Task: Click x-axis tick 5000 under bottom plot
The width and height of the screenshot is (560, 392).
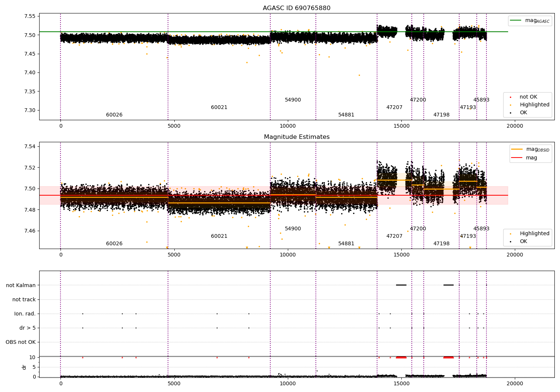Action: [x=174, y=383]
